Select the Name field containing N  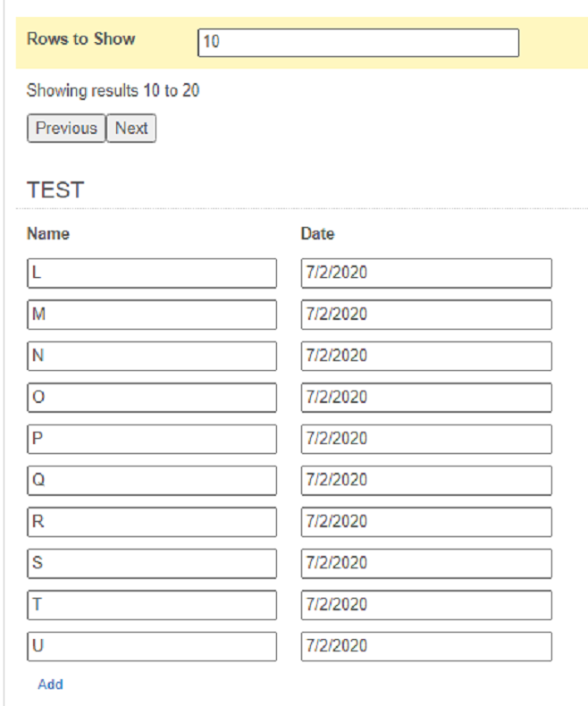[152, 357]
